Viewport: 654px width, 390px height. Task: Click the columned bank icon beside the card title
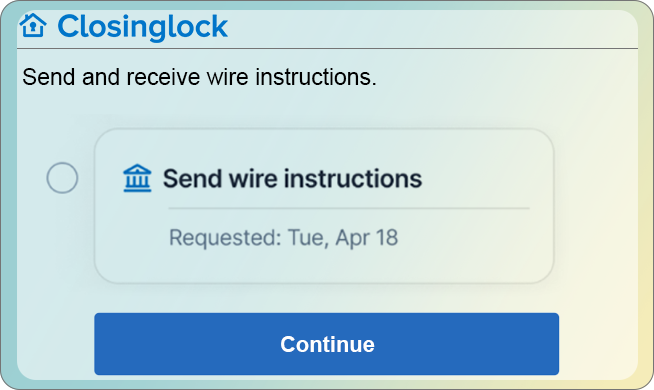[137, 178]
